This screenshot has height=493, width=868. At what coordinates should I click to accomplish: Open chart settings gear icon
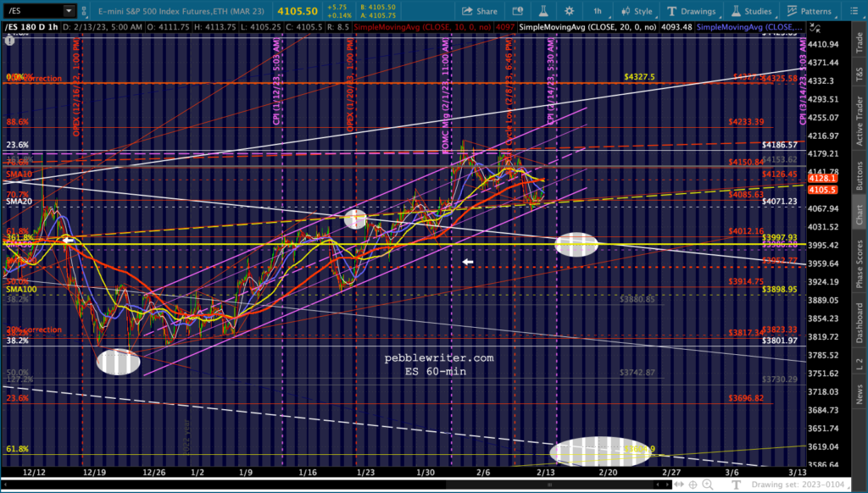point(569,11)
